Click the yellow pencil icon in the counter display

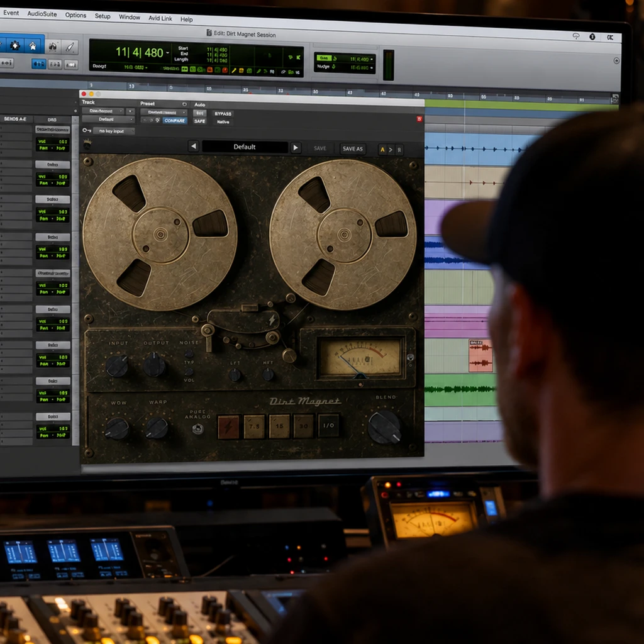(234, 70)
